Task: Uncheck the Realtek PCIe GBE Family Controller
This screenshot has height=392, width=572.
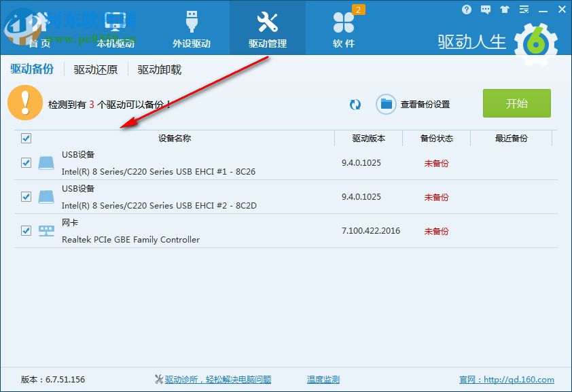Action: click(26, 230)
